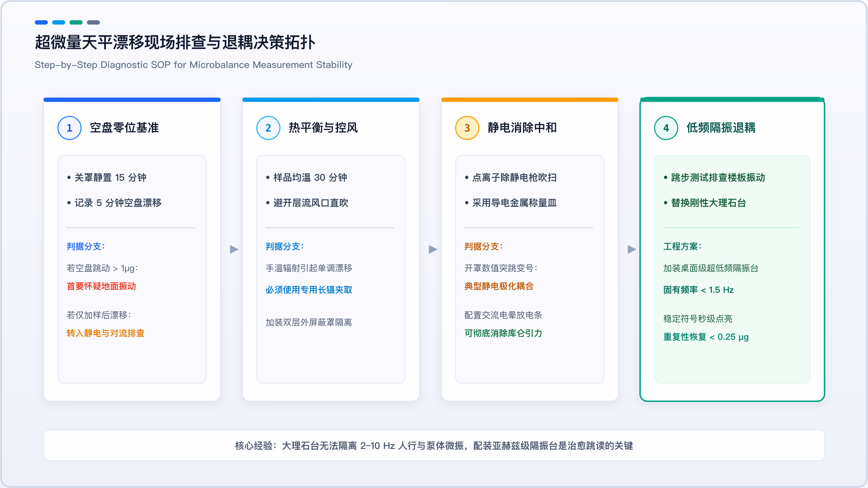
Task: Click the text 固有频率 < 1.5 Hz
Action: pyautogui.click(x=699, y=290)
